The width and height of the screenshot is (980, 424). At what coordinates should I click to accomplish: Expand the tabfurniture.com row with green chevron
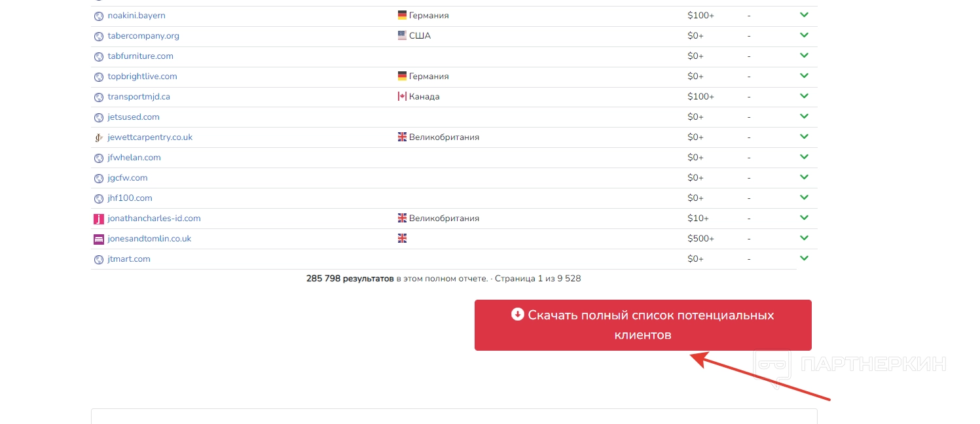point(804,56)
